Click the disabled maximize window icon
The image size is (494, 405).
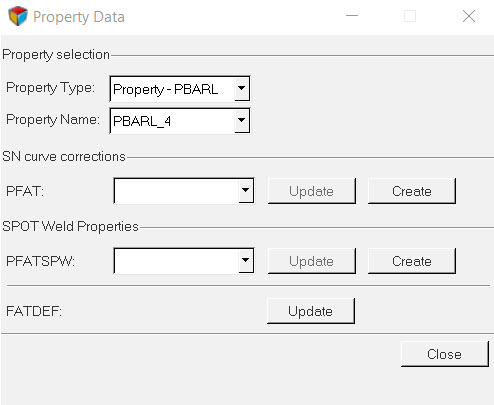tap(410, 16)
